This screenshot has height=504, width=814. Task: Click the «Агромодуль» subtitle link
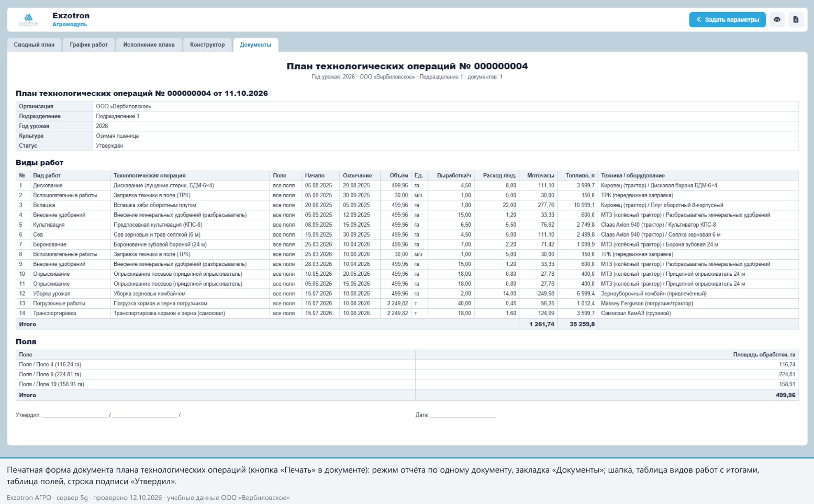click(70, 25)
